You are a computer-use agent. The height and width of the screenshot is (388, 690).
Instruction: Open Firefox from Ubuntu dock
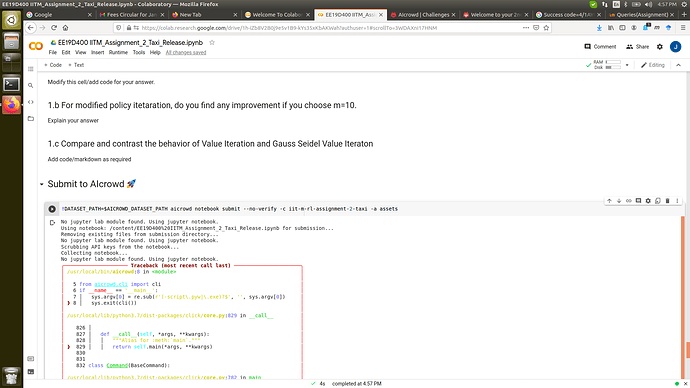(x=11, y=105)
